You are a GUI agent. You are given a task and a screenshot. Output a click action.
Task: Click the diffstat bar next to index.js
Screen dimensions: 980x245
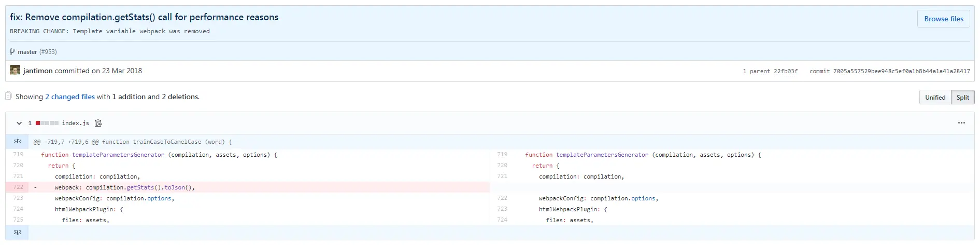pos(47,123)
